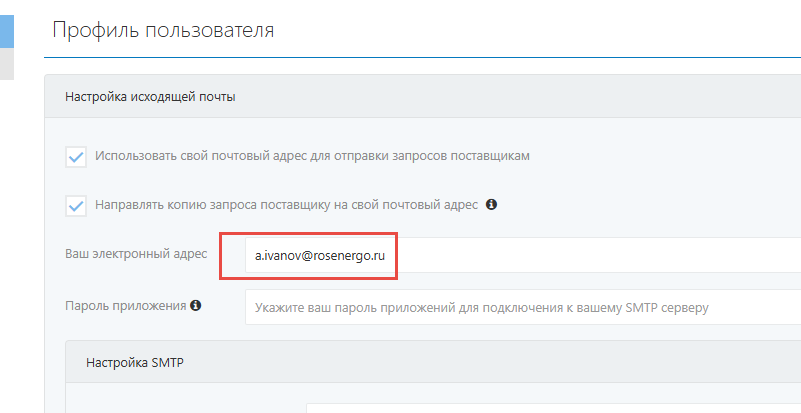This screenshot has width=801, height=413.
Task: Click info icon beside 'Пароль приложения'
Action: (x=196, y=306)
